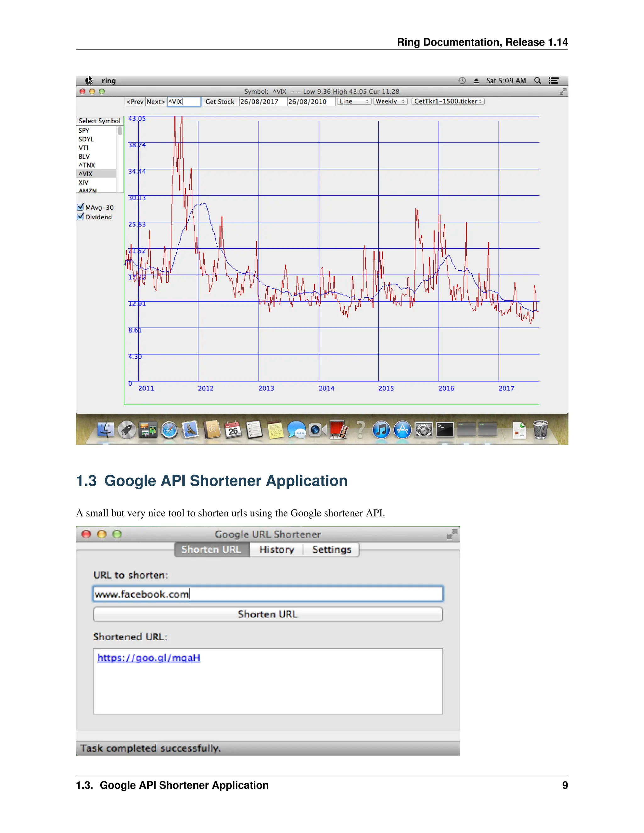644x833 pixels.
Task: Switch to the Shorten URL tab
Action: [x=212, y=549]
